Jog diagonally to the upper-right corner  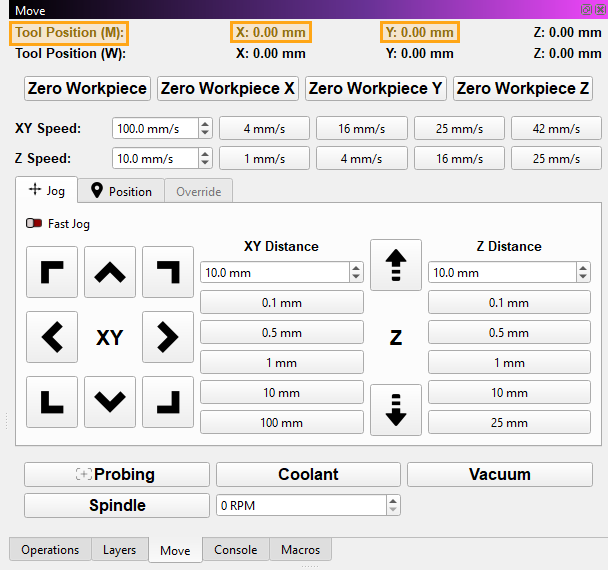click(168, 272)
